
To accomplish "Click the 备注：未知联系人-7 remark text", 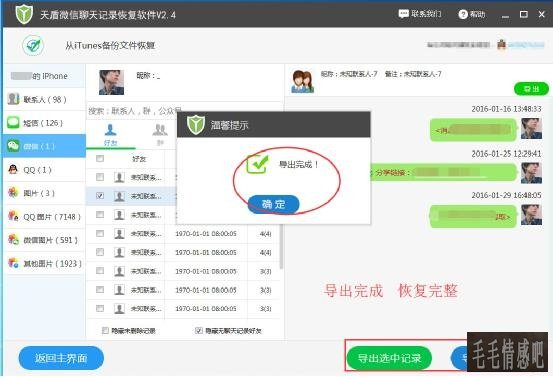I will (x=413, y=74).
